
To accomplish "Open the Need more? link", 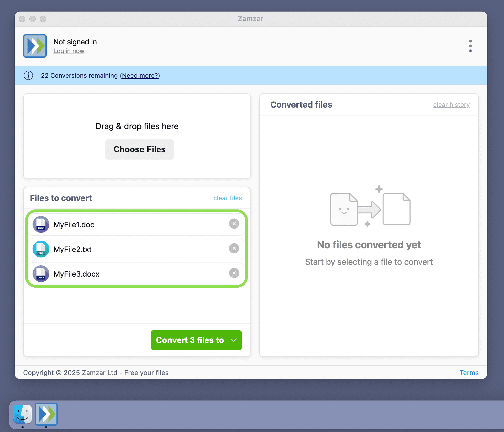I will 140,75.
